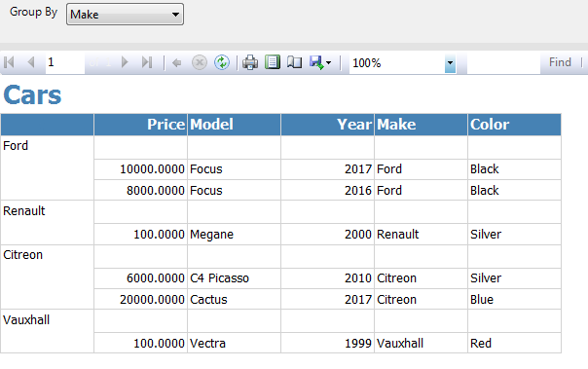Click back to parent report arrow
This screenshot has height=369, width=588.
pos(176,62)
